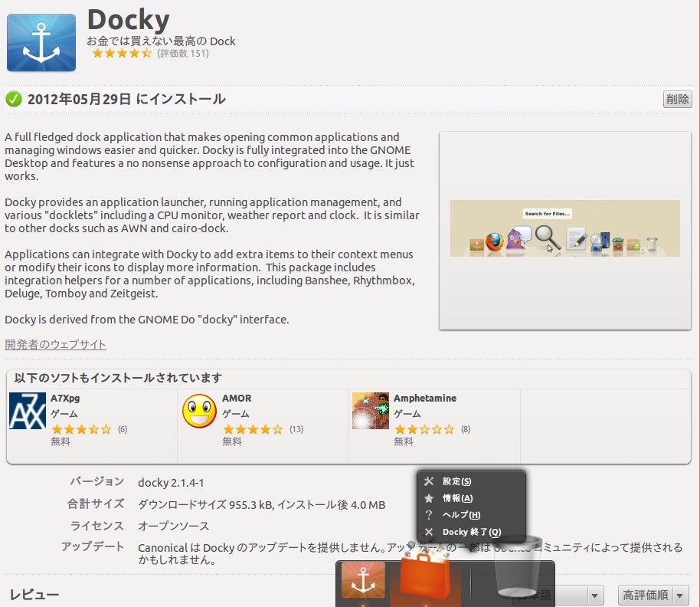
Task: Select 情報(A) in the Docky context menu
Action: coord(472,498)
